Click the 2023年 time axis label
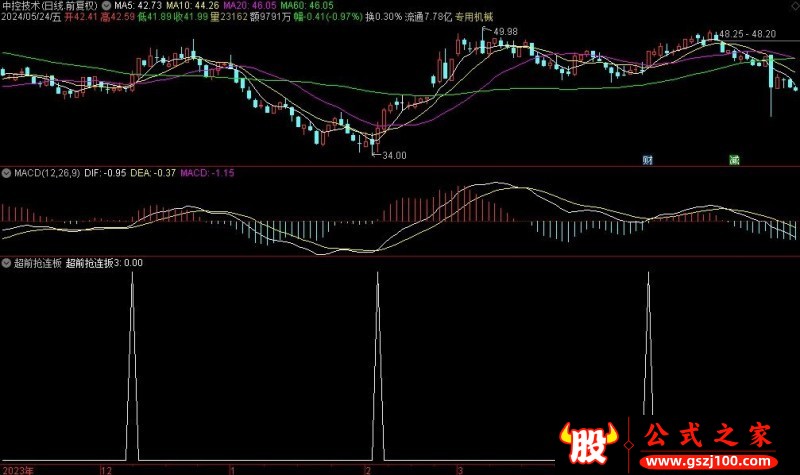This screenshot has width=800, height=475. pyautogui.click(x=18, y=470)
